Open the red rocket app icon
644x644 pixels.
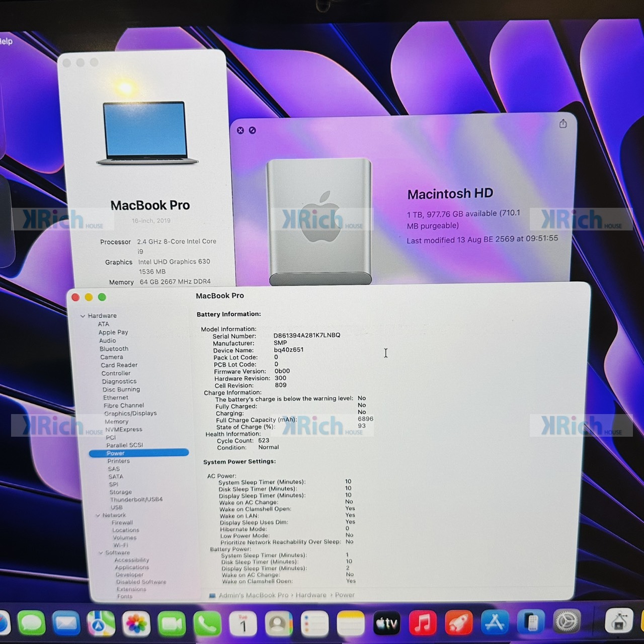458,623
